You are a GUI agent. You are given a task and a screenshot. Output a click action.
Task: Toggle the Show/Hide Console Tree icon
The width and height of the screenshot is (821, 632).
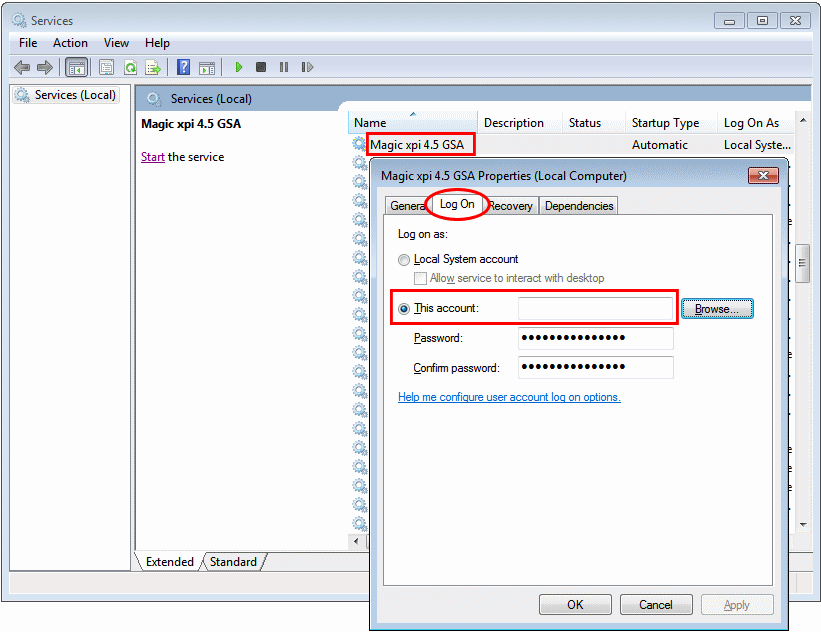76,67
